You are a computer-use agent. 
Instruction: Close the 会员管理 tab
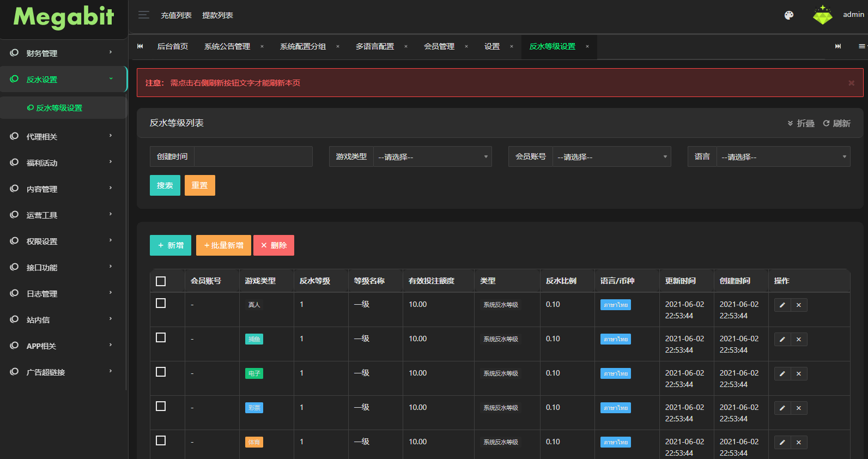(x=466, y=47)
